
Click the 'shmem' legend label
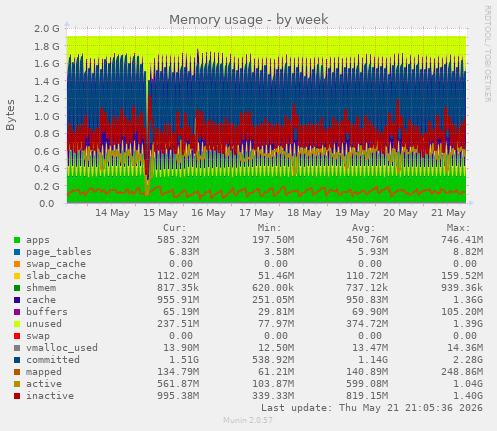pyautogui.click(x=41, y=288)
